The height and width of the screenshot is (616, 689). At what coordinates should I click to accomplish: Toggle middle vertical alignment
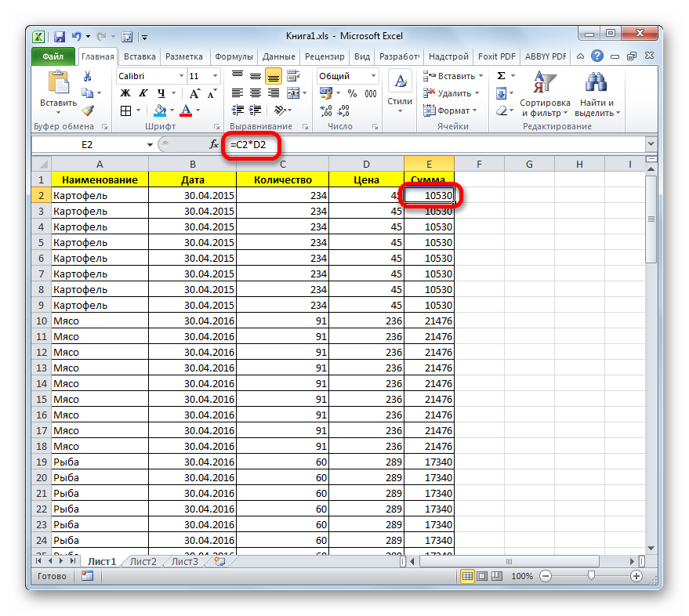256,76
